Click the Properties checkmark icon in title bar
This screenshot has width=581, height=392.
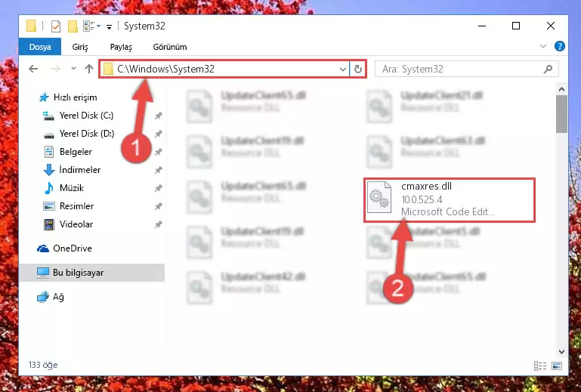[56, 26]
